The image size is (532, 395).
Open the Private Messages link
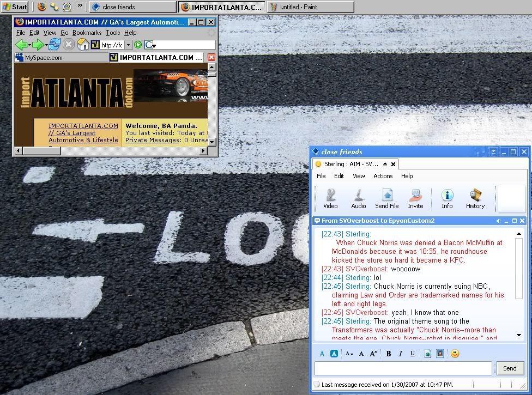point(152,140)
